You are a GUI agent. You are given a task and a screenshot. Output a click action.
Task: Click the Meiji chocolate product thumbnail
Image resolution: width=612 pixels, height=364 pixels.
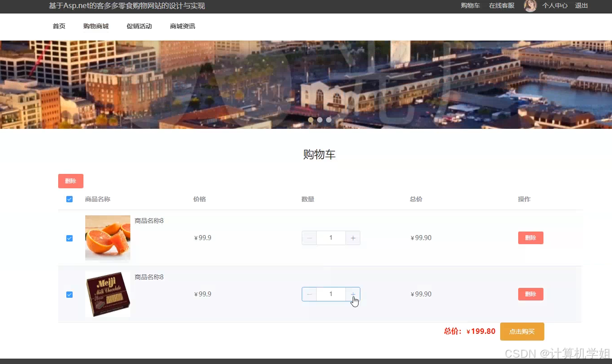(108, 294)
